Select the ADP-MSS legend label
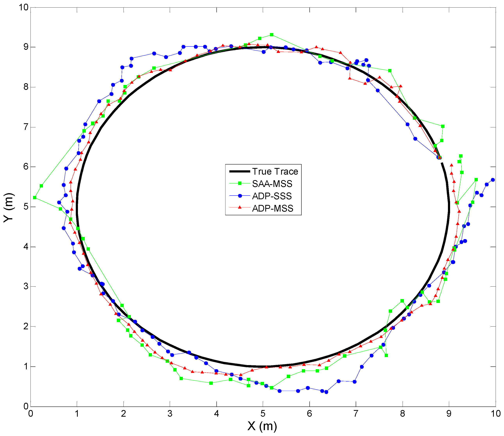 (273, 208)
